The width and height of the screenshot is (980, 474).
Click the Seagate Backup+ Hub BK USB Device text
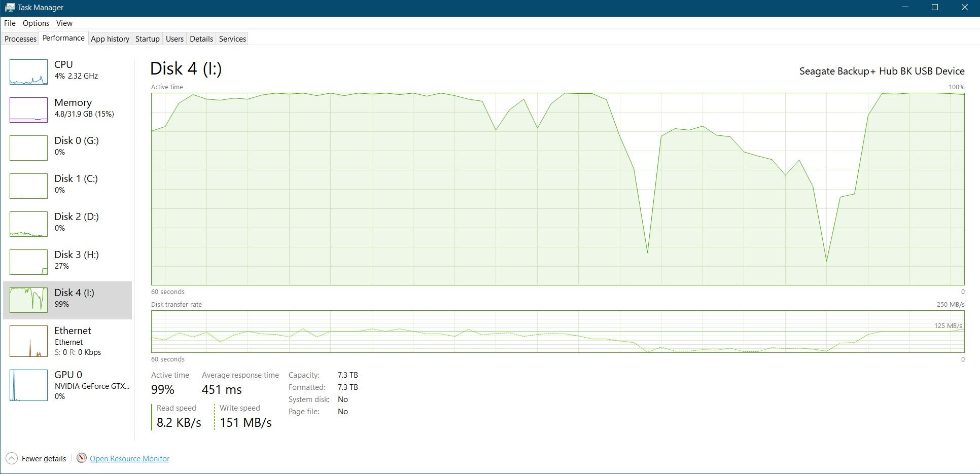(882, 71)
